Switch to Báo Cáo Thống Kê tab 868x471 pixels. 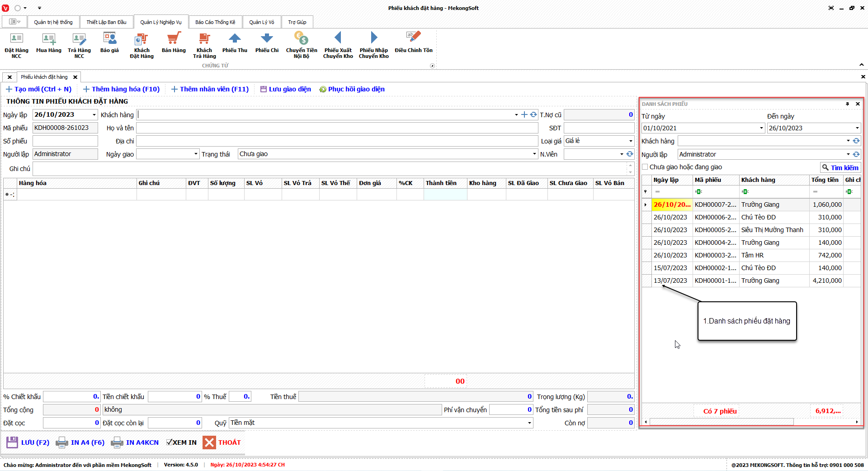(x=215, y=22)
